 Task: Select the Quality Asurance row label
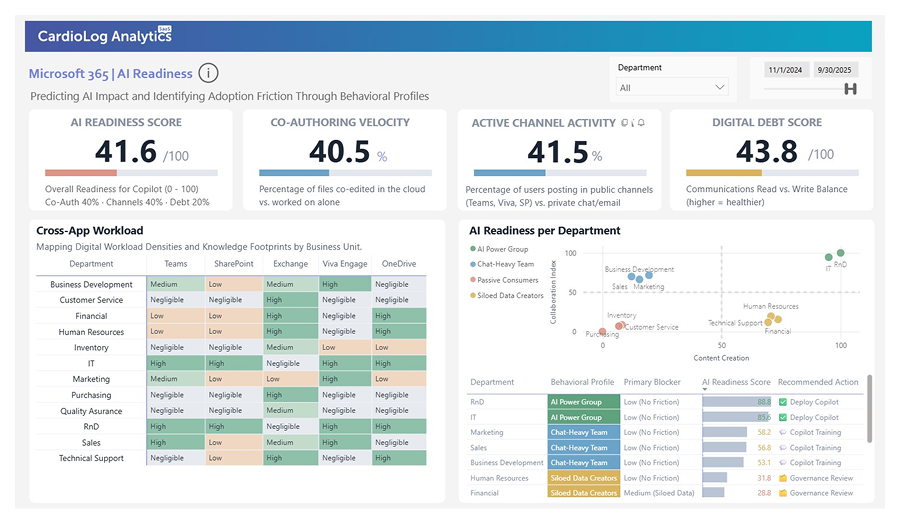pos(91,411)
